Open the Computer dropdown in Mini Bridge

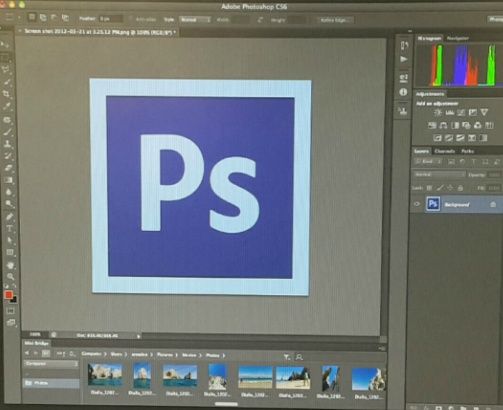(x=51, y=364)
